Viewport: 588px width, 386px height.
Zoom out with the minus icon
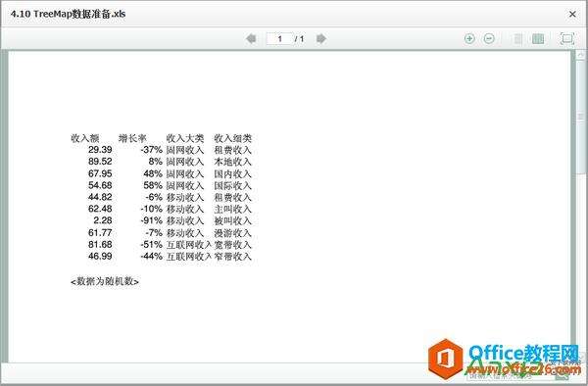pos(489,38)
